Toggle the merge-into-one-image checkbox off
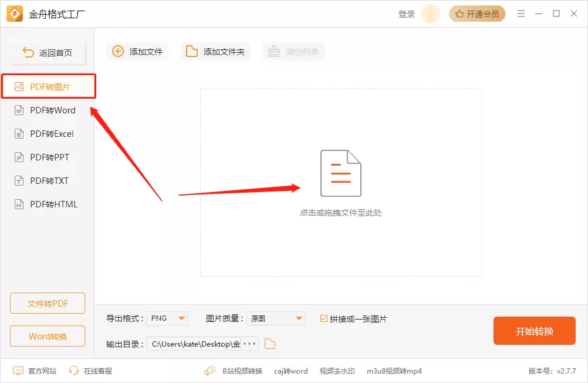This screenshot has width=588, height=383. 324,318
